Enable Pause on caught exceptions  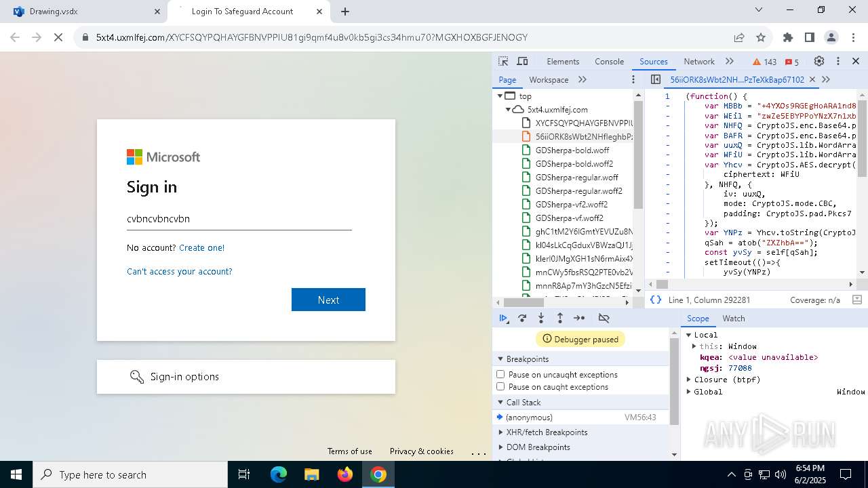click(x=500, y=386)
